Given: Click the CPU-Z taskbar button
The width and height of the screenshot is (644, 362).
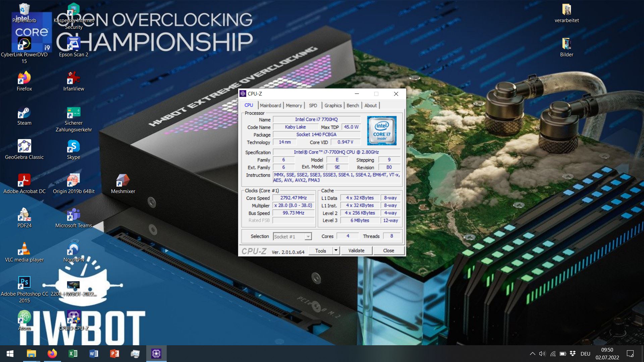Looking at the screenshot, I should point(156,354).
